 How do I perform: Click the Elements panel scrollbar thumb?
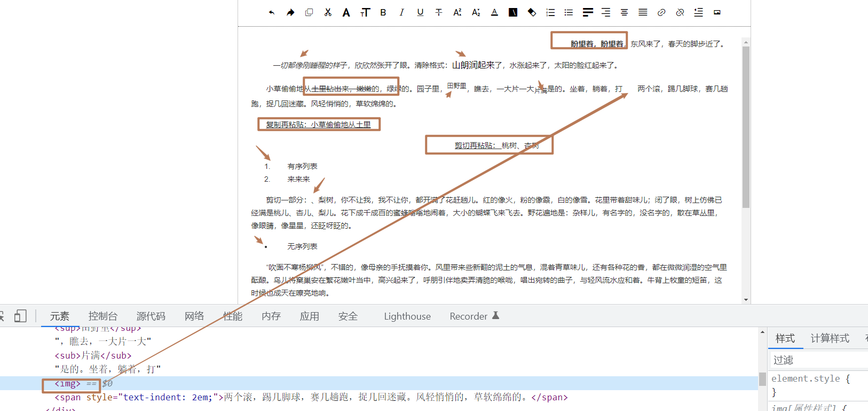pyautogui.click(x=762, y=379)
